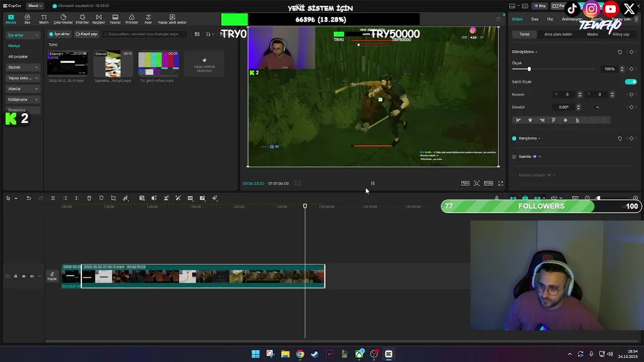
Task: Open the Ses (audio) library tab
Action: 27,19
